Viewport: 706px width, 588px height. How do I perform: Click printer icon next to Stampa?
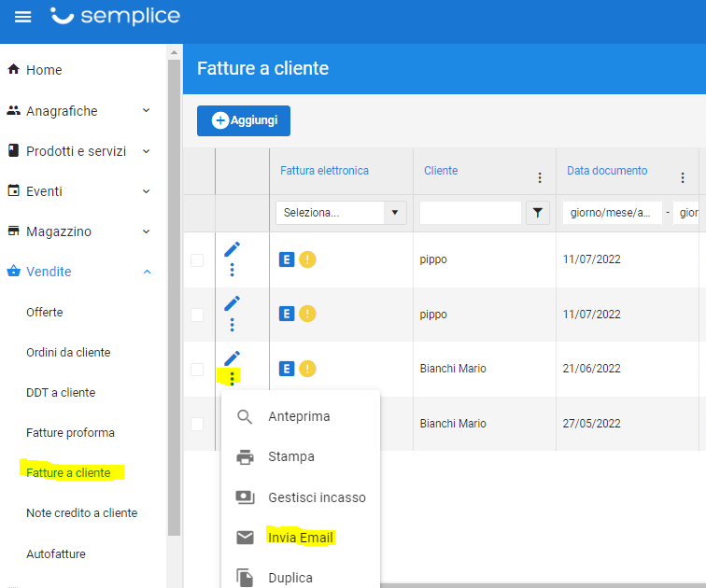point(245,457)
